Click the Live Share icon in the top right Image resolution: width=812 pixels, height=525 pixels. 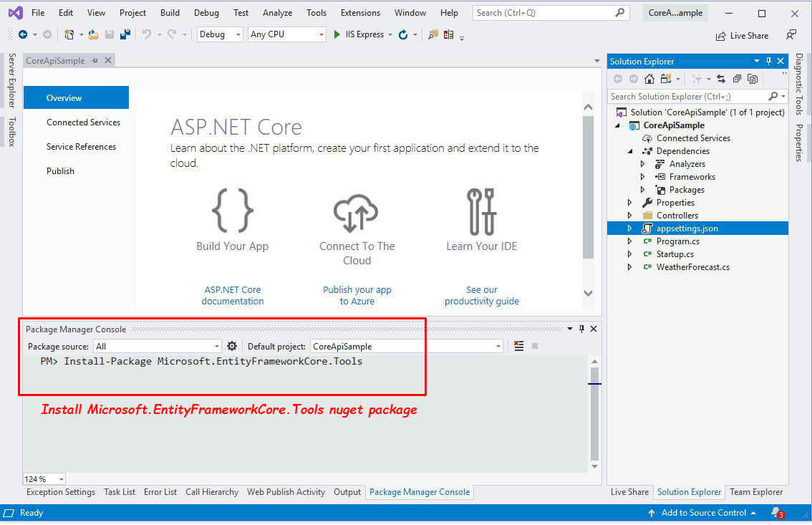pyautogui.click(x=720, y=36)
